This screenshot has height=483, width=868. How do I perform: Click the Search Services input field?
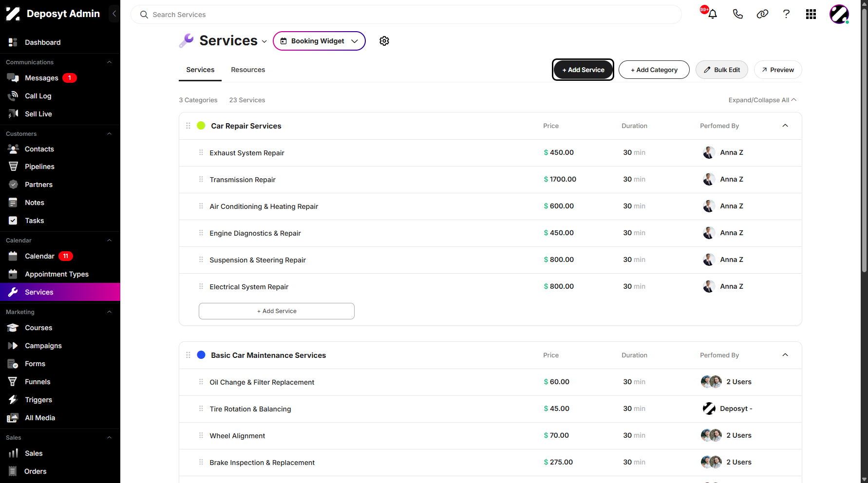[406, 15]
